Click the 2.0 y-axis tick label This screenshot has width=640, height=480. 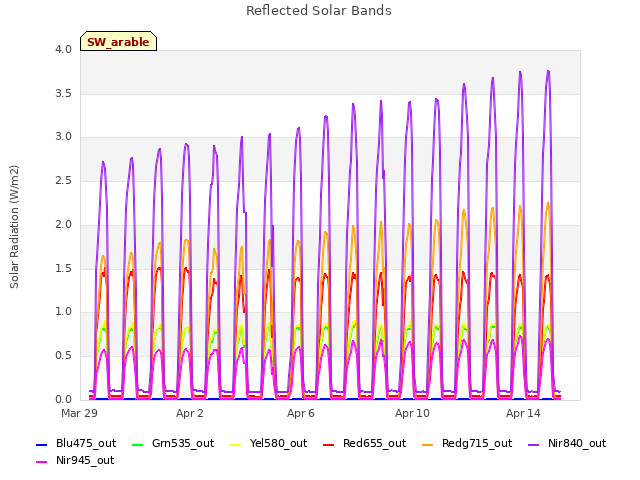[x=63, y=224]
